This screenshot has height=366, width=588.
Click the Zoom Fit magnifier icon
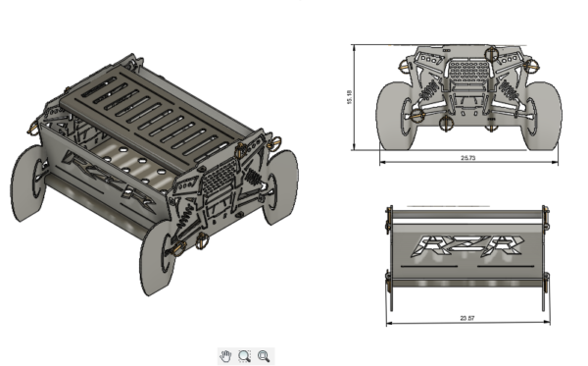[264, 356]
